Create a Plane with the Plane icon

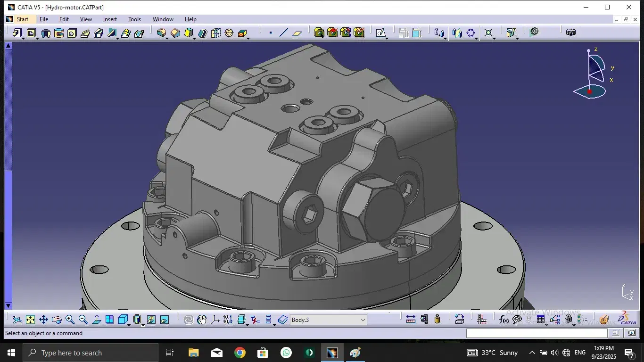click(x=297, y=33)
